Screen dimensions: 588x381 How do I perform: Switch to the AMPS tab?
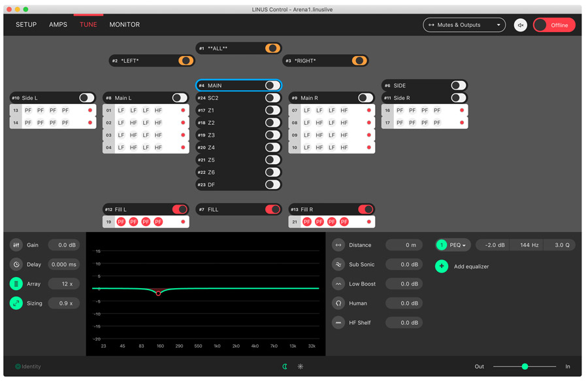58,25
